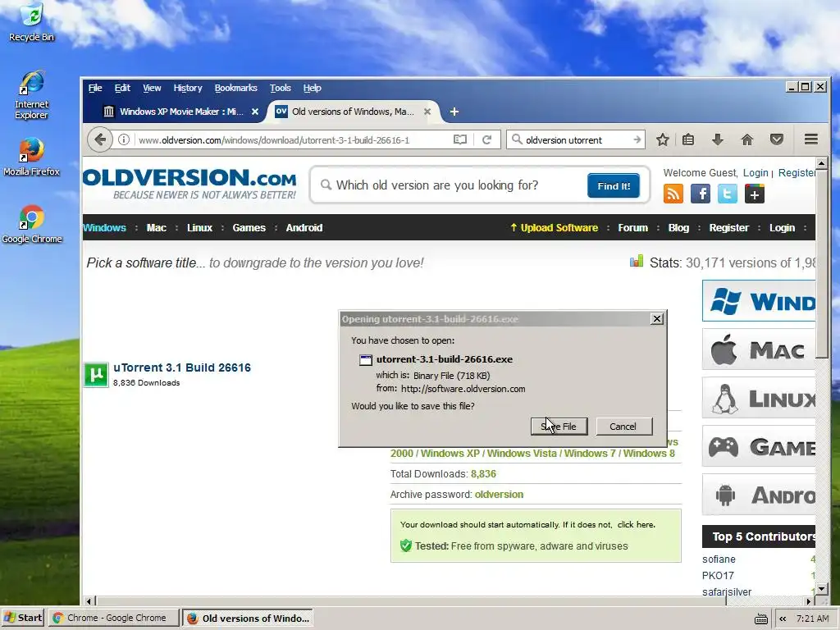Open the Android link in site navigation bar

coord(304,228)
